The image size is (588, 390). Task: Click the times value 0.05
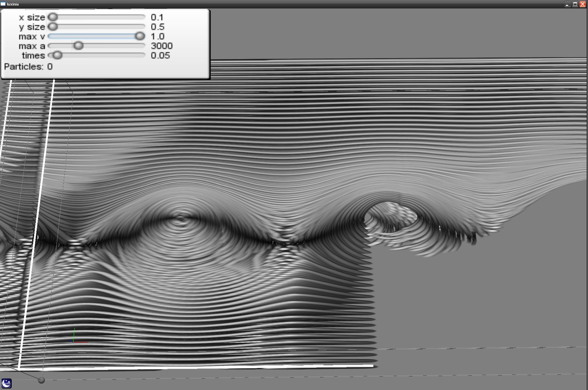pyautogui.click(x=160, y=55)
